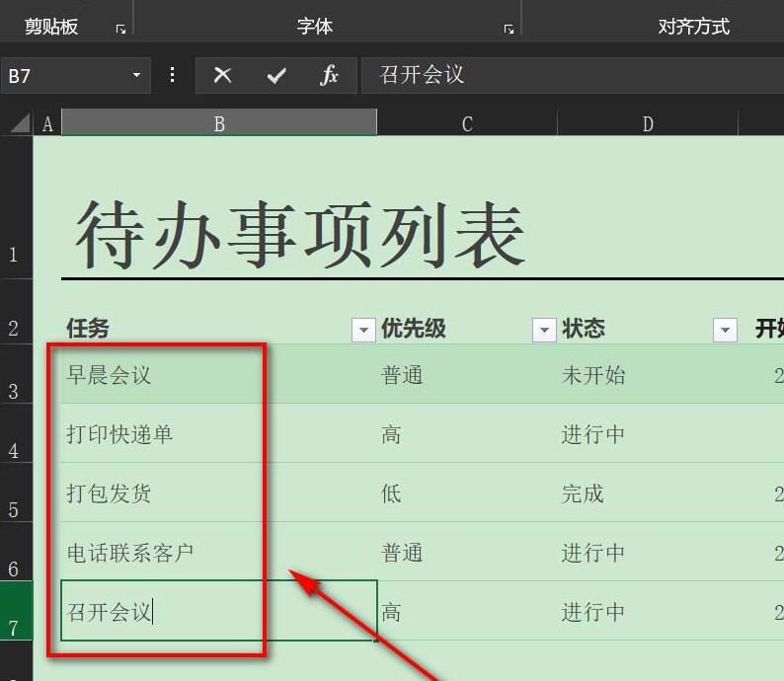The width and height of the screenshot is (784, 681).
Task: Open the 状态 column filter dropdown
Action: tap(725, 330)
